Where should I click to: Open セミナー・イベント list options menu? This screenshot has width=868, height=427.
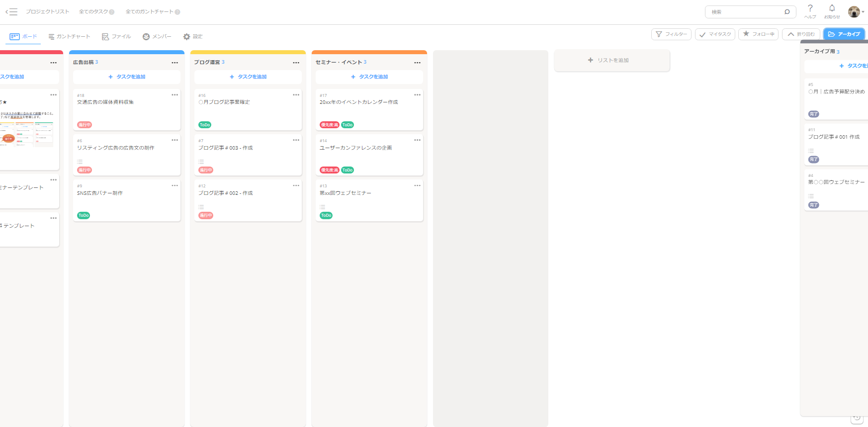click(x=417, y=63)
